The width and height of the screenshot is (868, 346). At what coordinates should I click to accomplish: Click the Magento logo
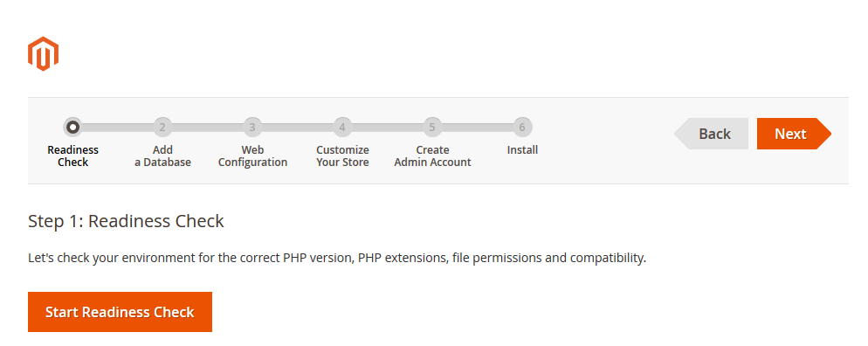pyautogui.click(x=43, y=53)
